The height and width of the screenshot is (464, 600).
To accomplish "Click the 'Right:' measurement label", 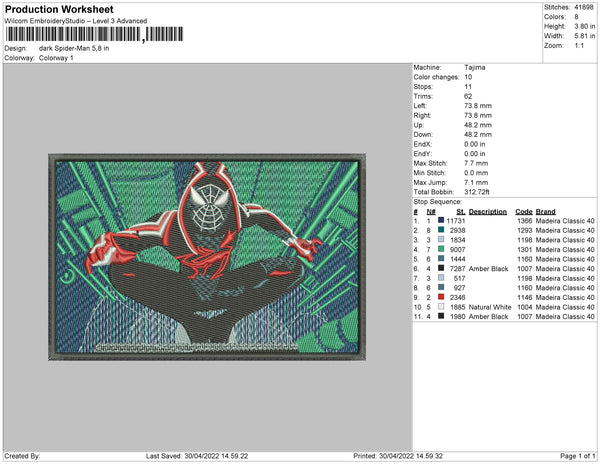I will tap(422, 115).
